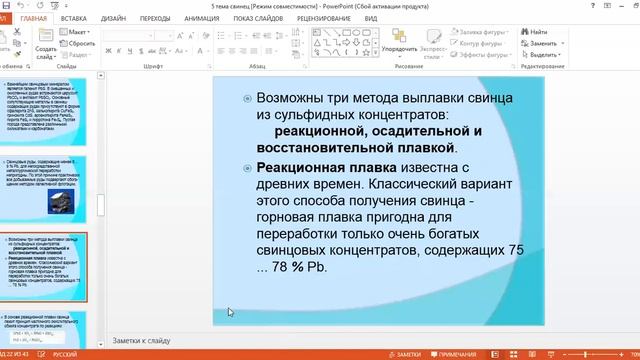Click the Сбросить reset button
Screen dimensions: 640x360
point(77,43)
